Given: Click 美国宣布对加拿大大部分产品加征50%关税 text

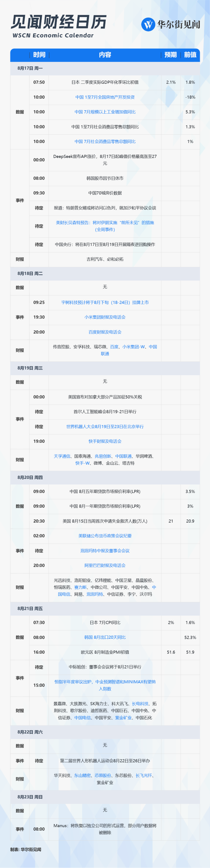Looking at the screenshot, I should click(105, 397).
